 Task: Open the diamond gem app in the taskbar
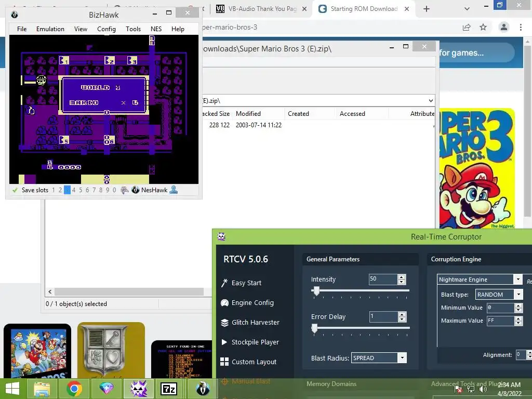point(107,389)
